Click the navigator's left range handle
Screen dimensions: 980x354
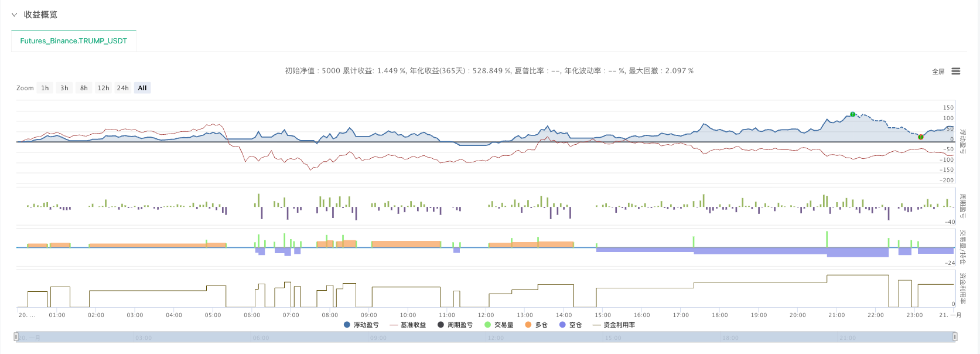[16, 337]
